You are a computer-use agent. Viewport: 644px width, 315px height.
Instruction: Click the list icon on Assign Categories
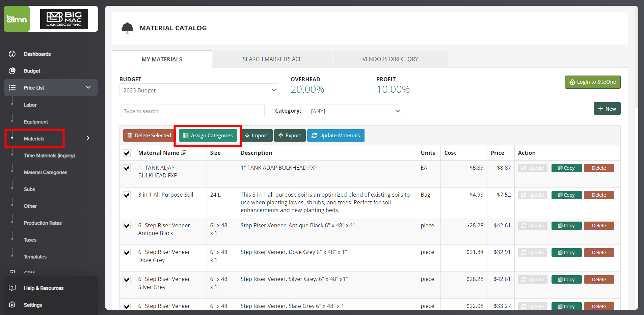[186, 135]
